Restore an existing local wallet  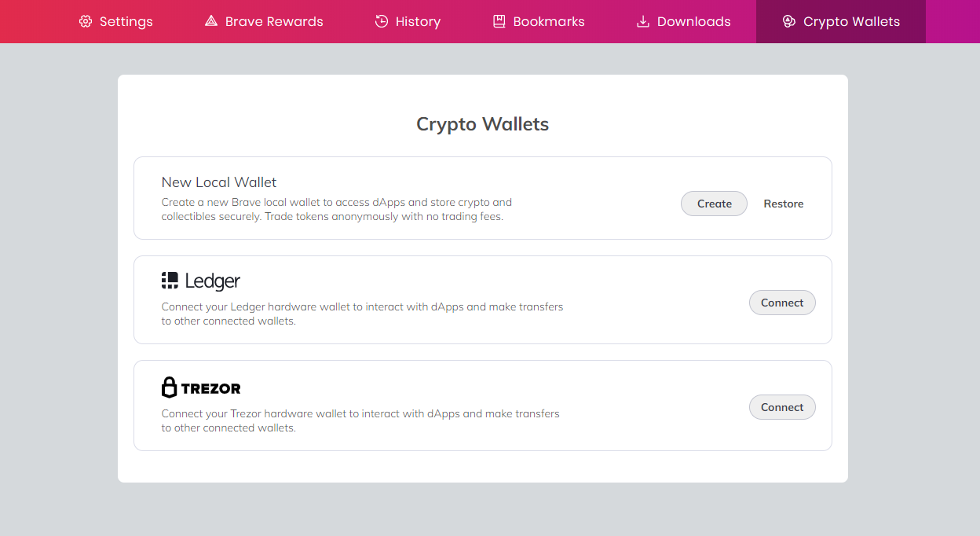[784, 204]
